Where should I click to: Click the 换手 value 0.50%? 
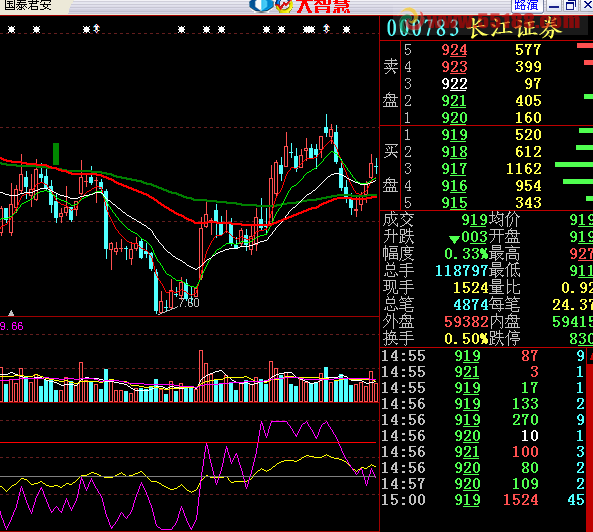click(466, 339)
